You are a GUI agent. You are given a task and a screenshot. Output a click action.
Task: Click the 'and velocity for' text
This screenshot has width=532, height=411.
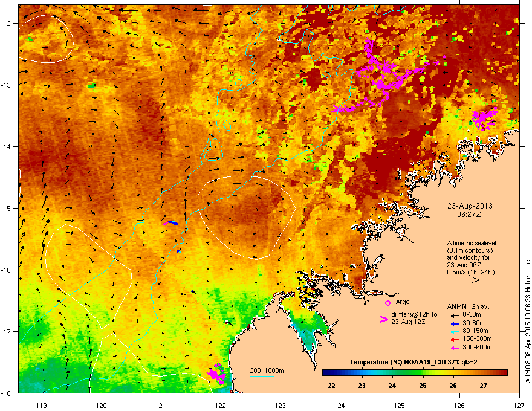pos(468,257)
